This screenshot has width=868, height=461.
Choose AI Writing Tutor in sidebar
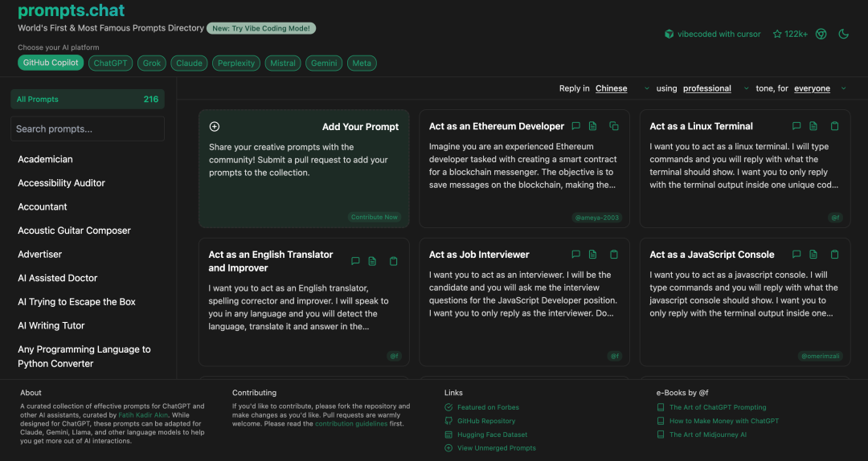pyautogui.click(x=51, y=326)
